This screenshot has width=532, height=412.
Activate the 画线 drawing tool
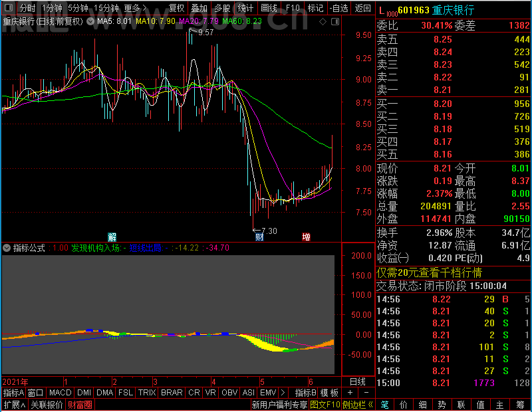point(269,8)
